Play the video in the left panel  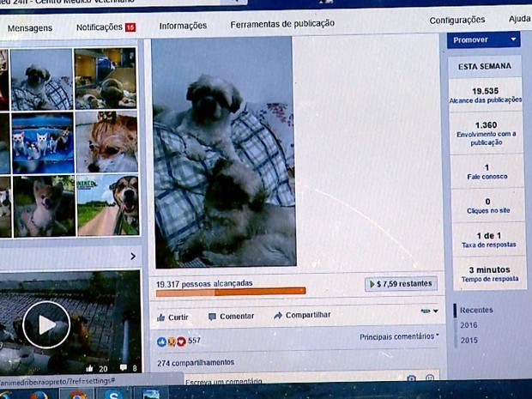[x=45, y=324]
